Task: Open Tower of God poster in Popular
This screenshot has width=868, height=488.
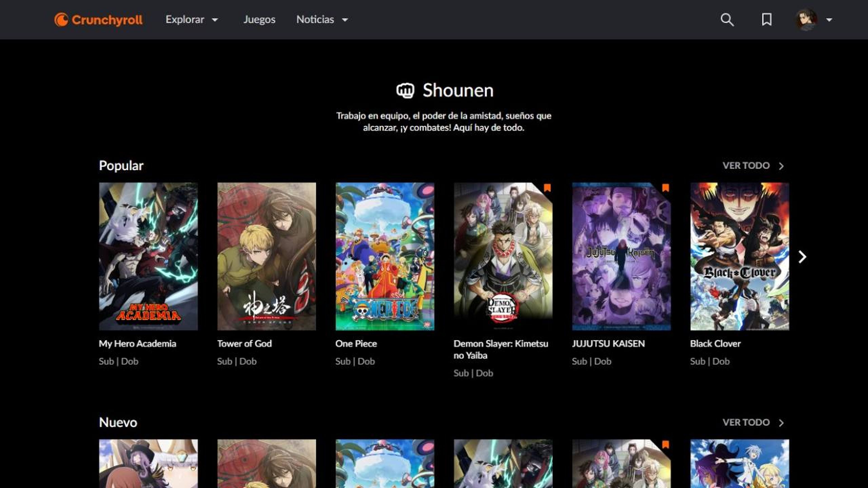Action: coord(267,256)
